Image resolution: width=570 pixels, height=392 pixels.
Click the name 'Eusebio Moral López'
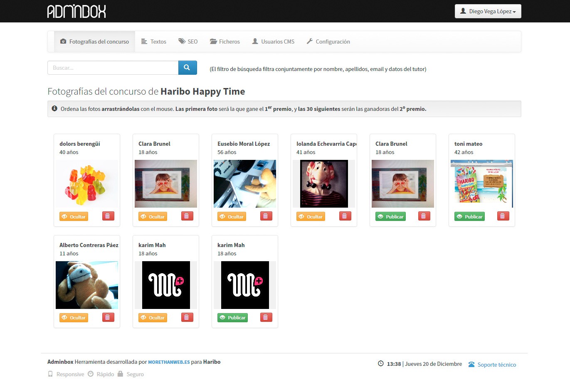point(244,144)
